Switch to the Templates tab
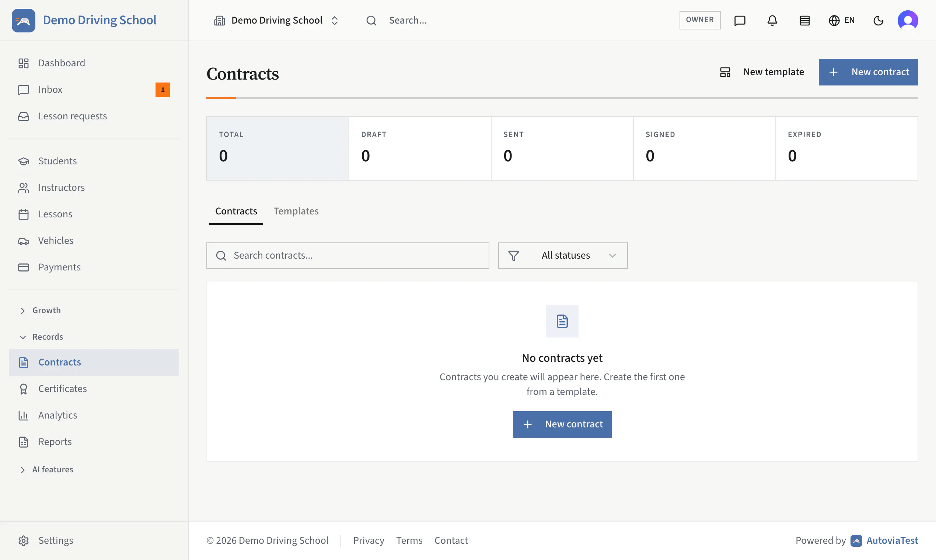 tap(296, 211)
